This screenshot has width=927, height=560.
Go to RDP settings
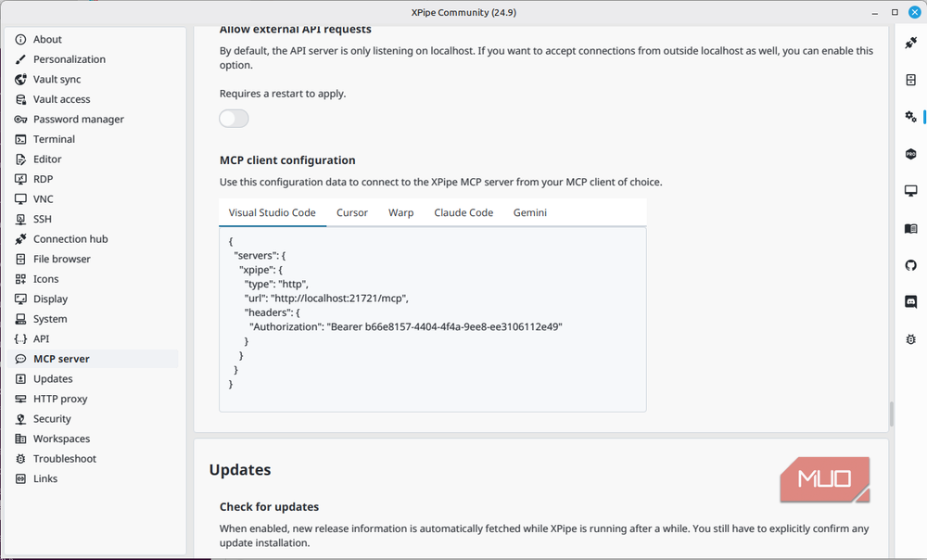(94, 179)
